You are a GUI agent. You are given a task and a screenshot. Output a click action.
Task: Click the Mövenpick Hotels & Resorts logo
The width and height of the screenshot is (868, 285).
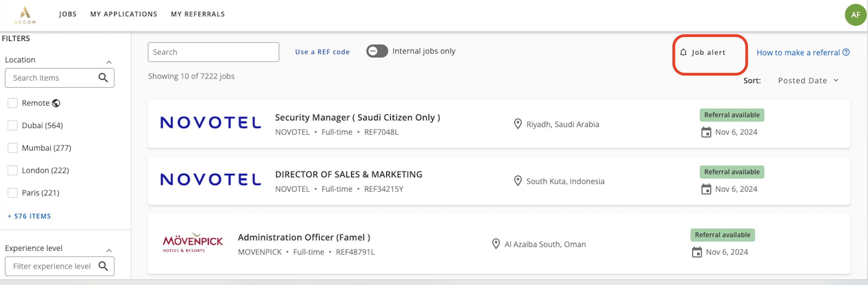coord(192,242)
